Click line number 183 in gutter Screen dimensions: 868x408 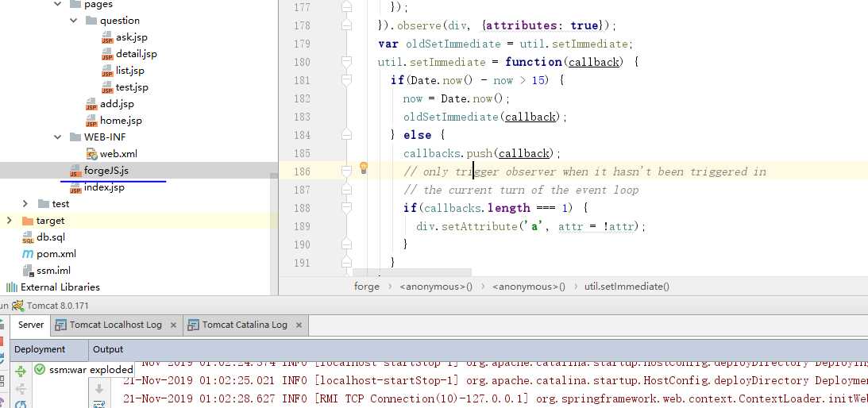tap(302, 117)
